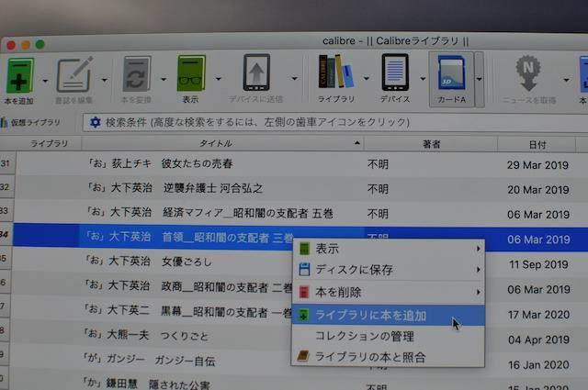The height and width of the screenshot is (390, 588).
Task: Sort by the 著者 column header
Action: point(431,144)
